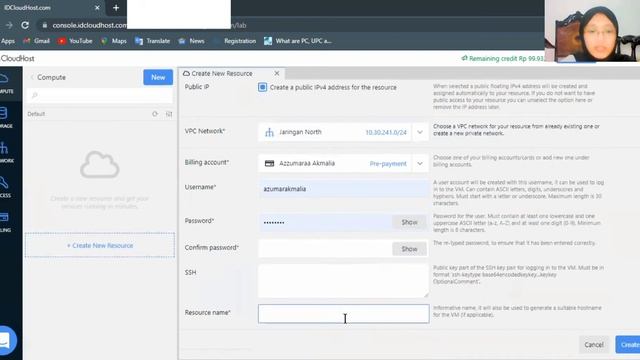The width and height of the screenshot is (640, 360).
Task: Click the Gmail bookmark
Action: point(37,41)
